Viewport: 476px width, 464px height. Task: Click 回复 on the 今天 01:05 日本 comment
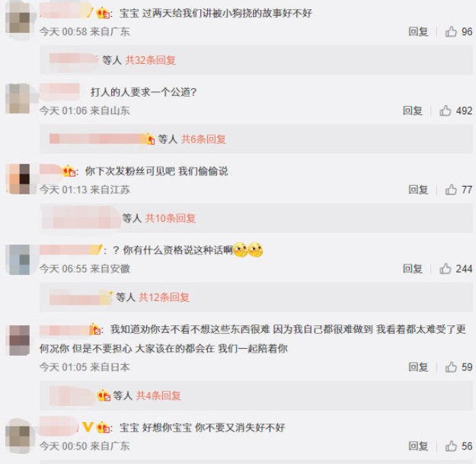coord(418,367)
